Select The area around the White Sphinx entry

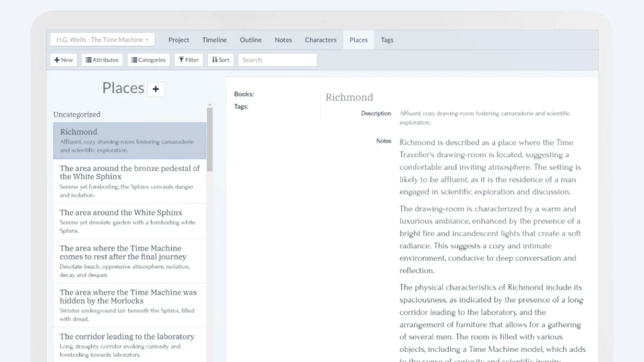coord(130,221)
